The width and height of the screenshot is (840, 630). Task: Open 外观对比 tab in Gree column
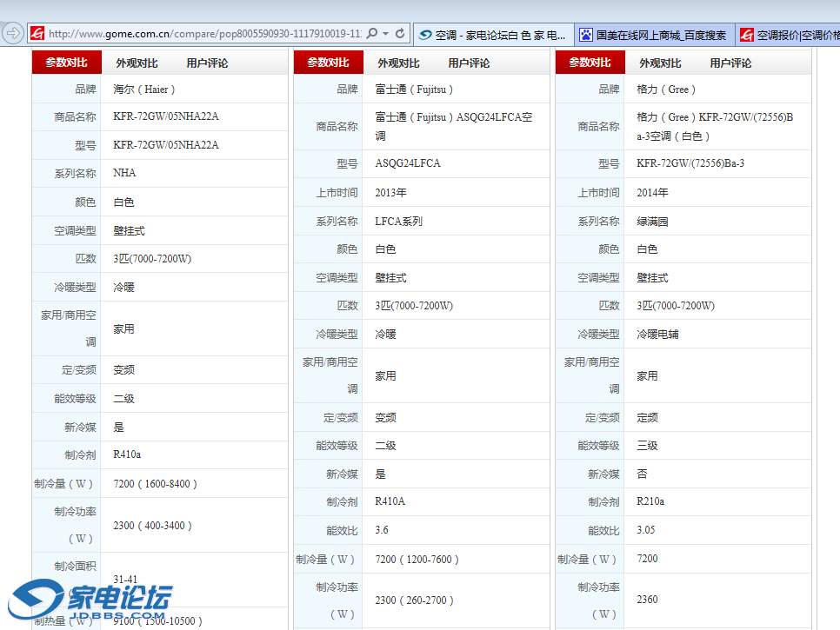tap(660, 63)
